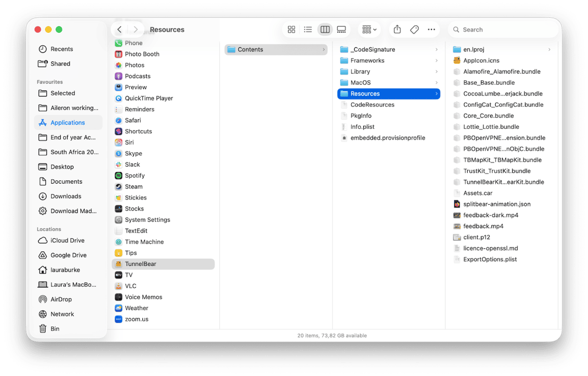Click the Back navigation button
This screenshot has width=588, height=376.
point(119,29)
